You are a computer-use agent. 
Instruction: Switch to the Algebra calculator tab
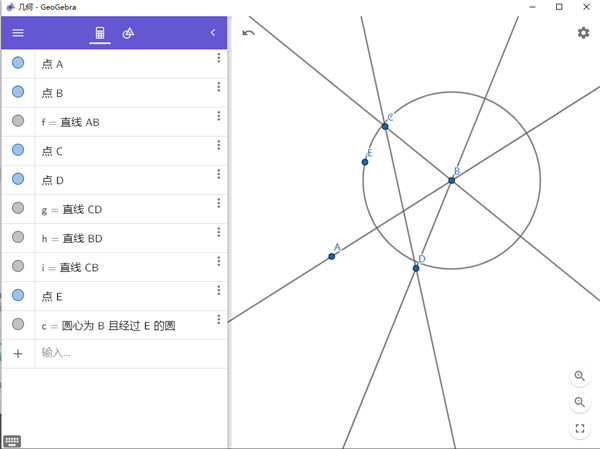(x=100, y=33)
